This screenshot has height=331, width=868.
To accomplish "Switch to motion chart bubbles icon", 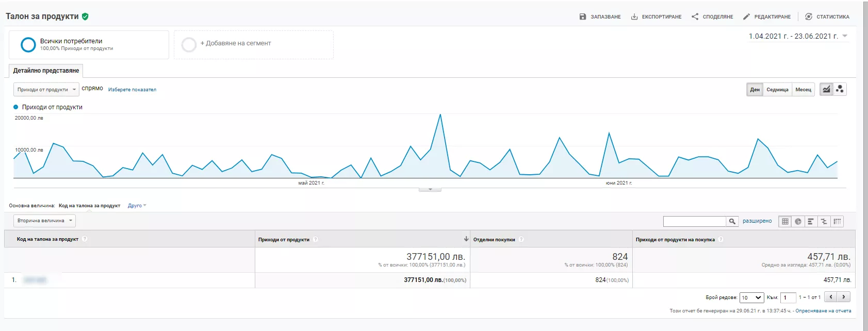I will coord(840,89).
